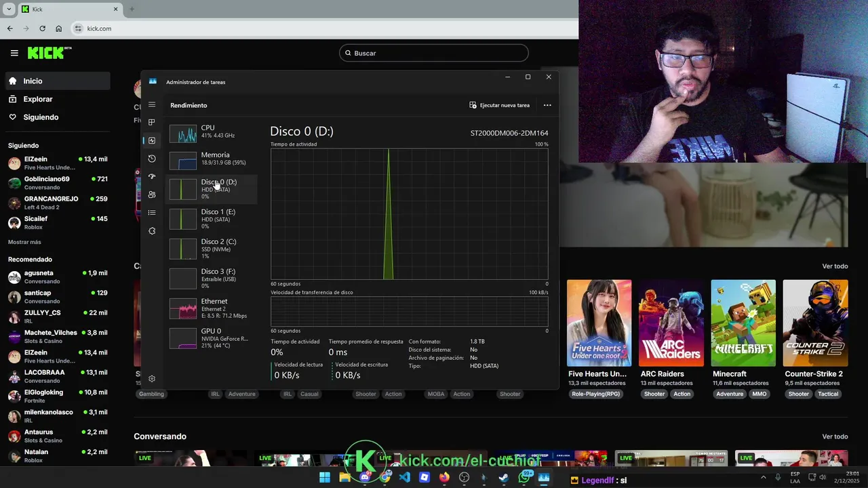Viewport: 868px width, 488px height.
Task: Click the Role-Playing(RPG) tag
Action: tap(595, 394)
